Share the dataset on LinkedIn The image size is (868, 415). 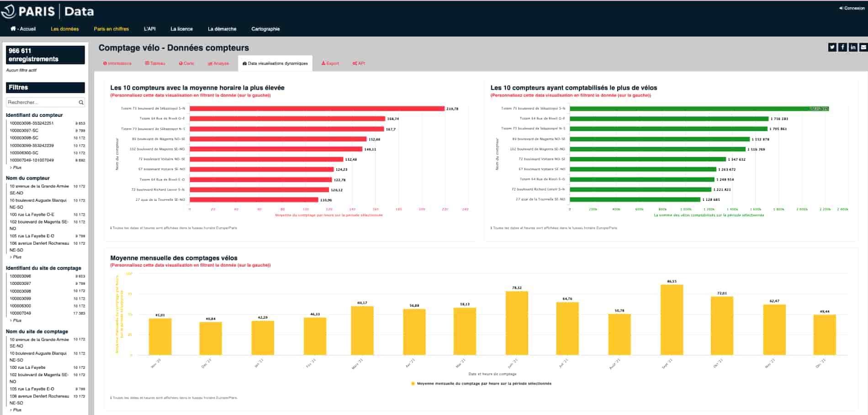(x=853, y=47)
